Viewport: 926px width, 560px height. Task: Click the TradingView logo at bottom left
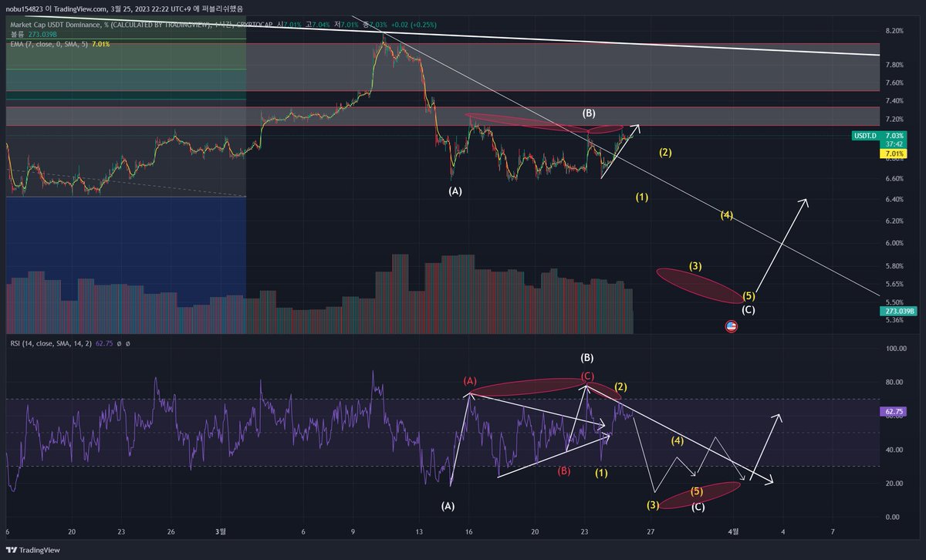(33, 552)
